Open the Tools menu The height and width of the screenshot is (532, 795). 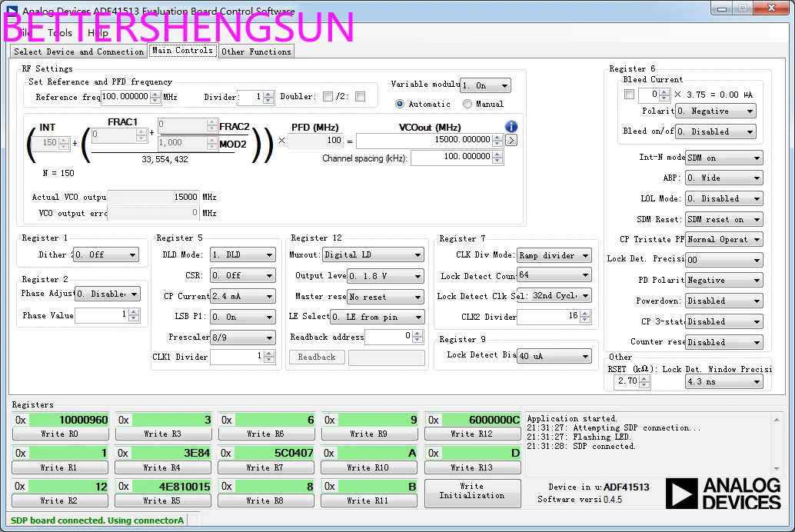click(60, 33)
